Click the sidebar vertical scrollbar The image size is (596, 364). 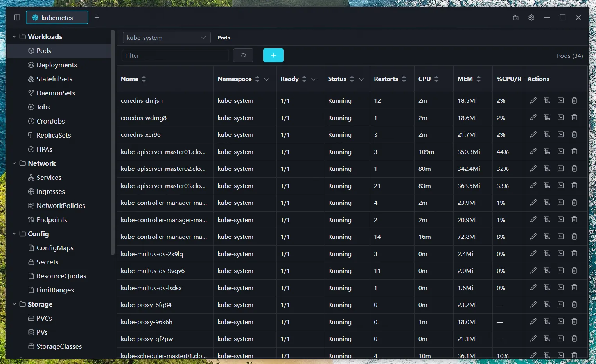click(113, 143)
